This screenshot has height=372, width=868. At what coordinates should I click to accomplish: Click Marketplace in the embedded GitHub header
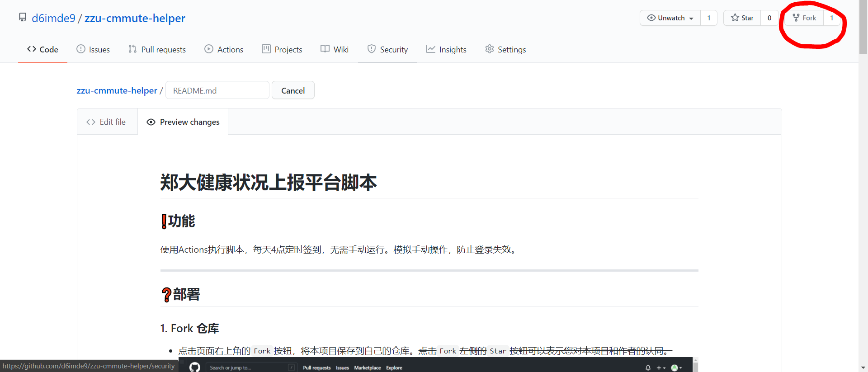[x=368, y=367]
